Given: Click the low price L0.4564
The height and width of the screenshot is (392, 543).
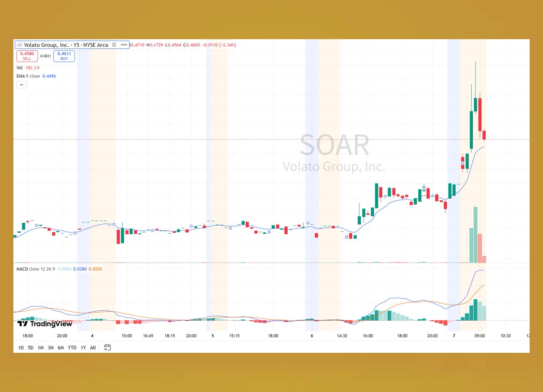Looking at the screenshot, I should click(x=173, y=44).
